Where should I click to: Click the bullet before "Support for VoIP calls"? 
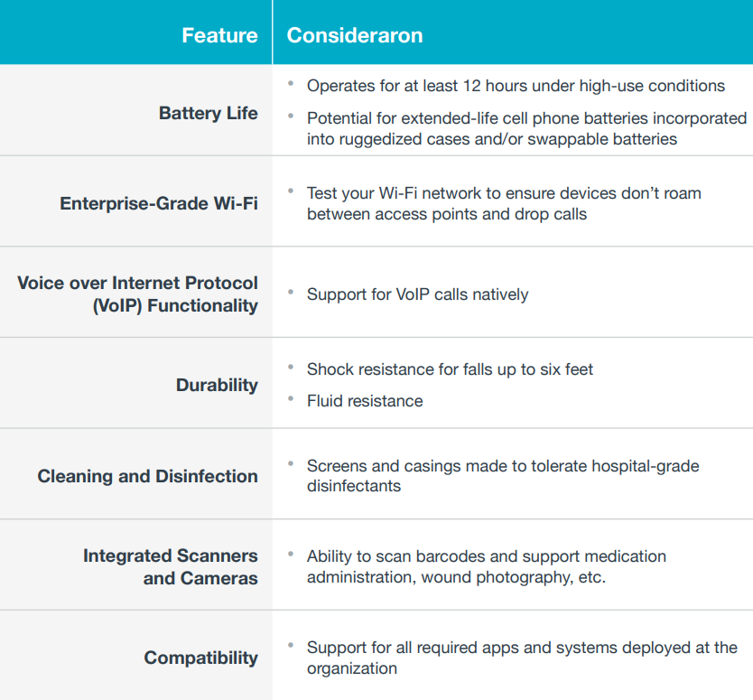[291, 293]
